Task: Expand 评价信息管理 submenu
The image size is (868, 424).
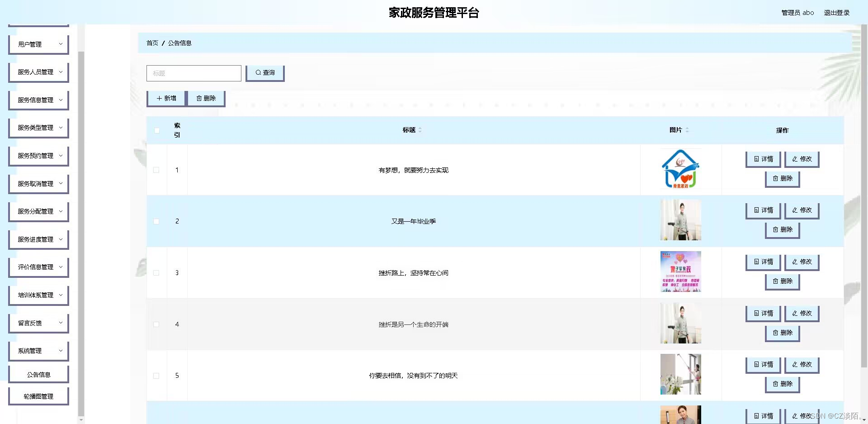Action: pyautogui.click(x=38, y=267)
